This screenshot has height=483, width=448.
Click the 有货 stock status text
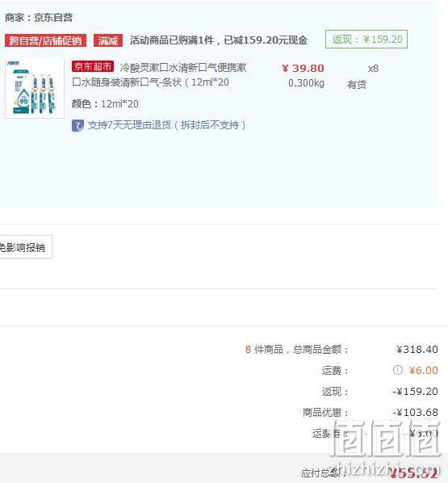point(357,84)
